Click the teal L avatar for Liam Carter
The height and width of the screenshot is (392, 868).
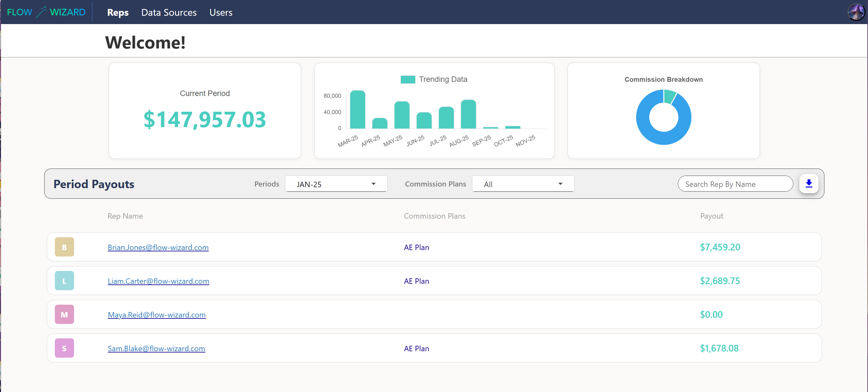coord(64,281)
